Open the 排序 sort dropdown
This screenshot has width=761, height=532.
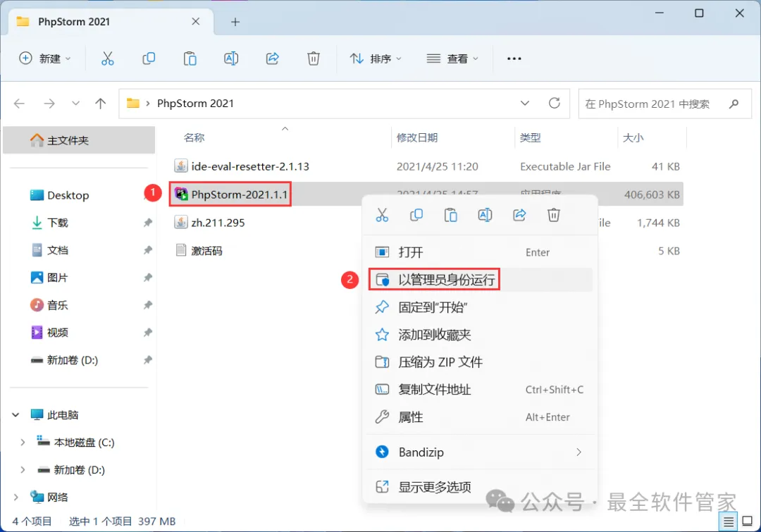(376, 58)
